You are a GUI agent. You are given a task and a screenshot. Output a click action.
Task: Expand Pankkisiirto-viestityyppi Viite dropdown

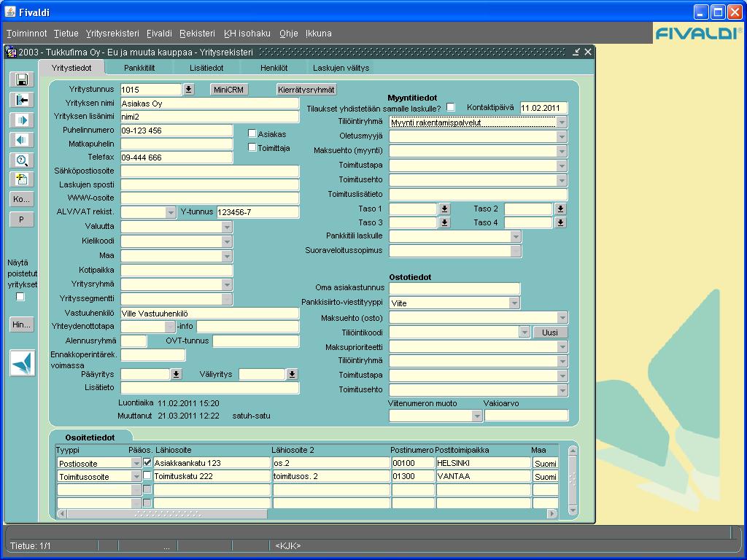[x=514, y=303]
